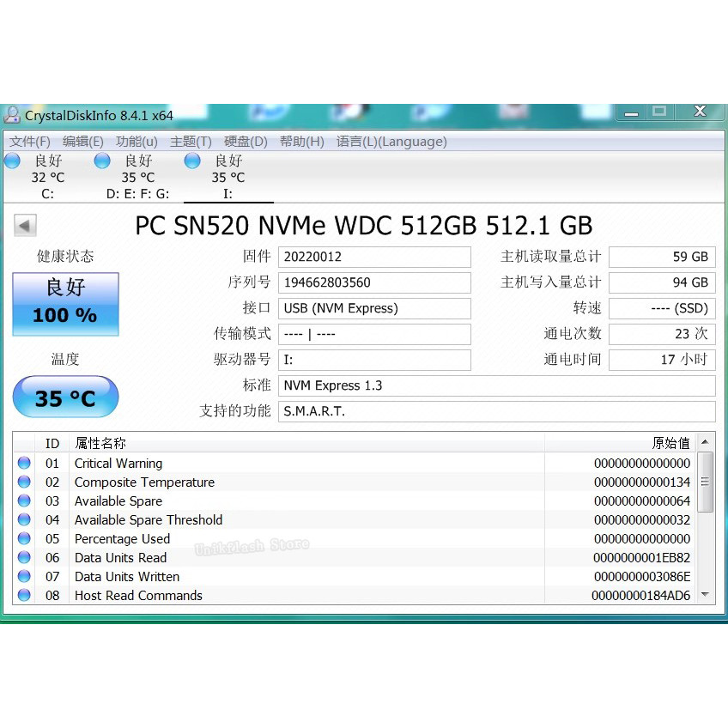Open the 主题(T) menu

[191, 141]
